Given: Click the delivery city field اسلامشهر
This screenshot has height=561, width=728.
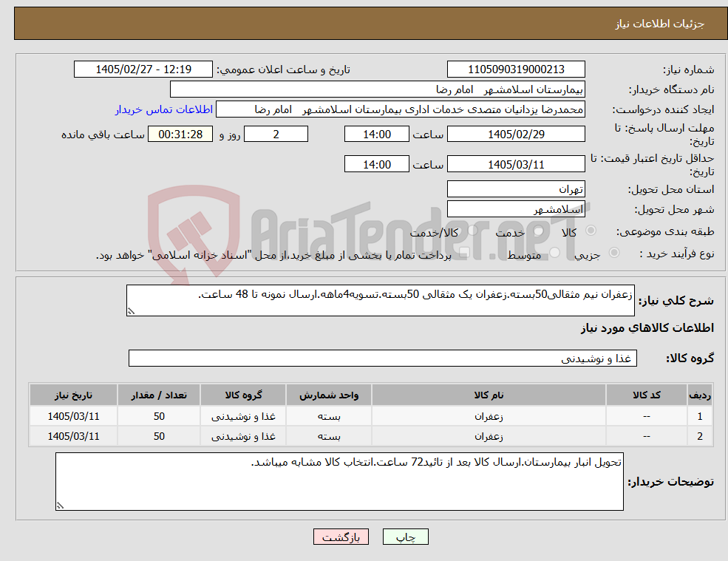Looking at the screenshot, I should (x=516, y=209).
